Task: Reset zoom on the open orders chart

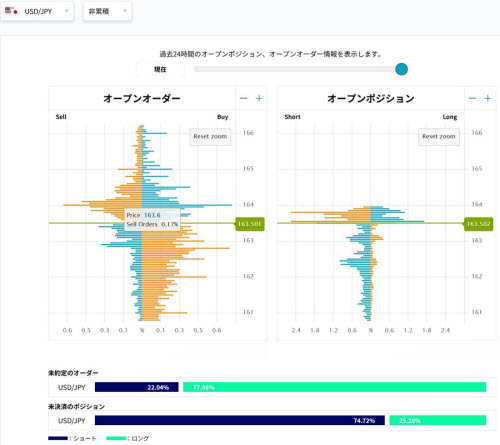Action: (210, 137)
